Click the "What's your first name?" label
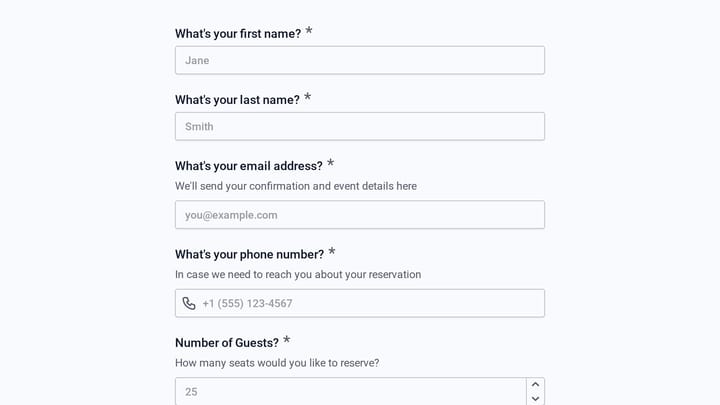The image size is (720, 405). 238,34
